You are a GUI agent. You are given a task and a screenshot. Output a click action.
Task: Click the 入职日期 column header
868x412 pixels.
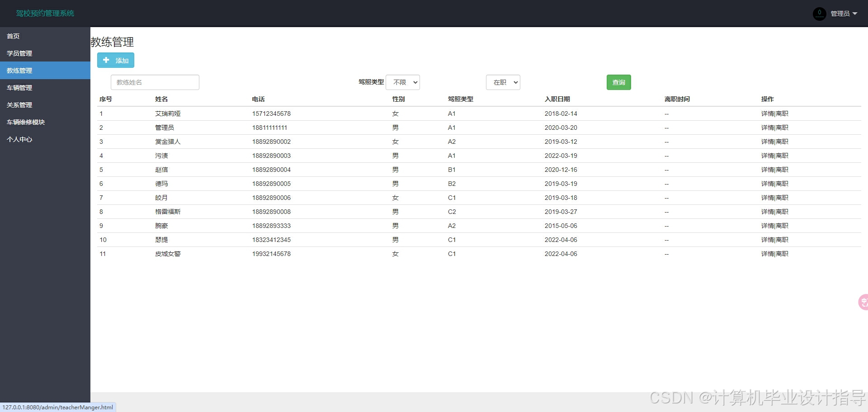pyautogui.click(x=557, y=99)
